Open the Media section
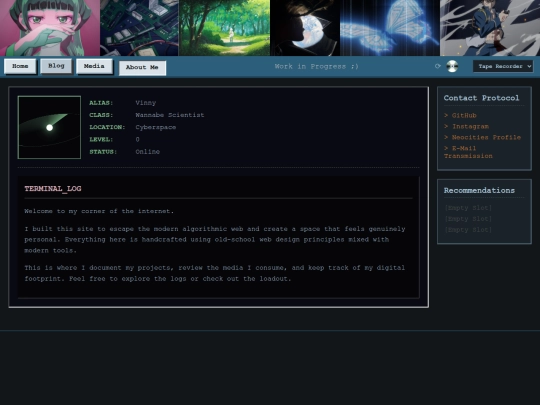The width and height of the screenshot is (540, 405). tap(94, 66)
